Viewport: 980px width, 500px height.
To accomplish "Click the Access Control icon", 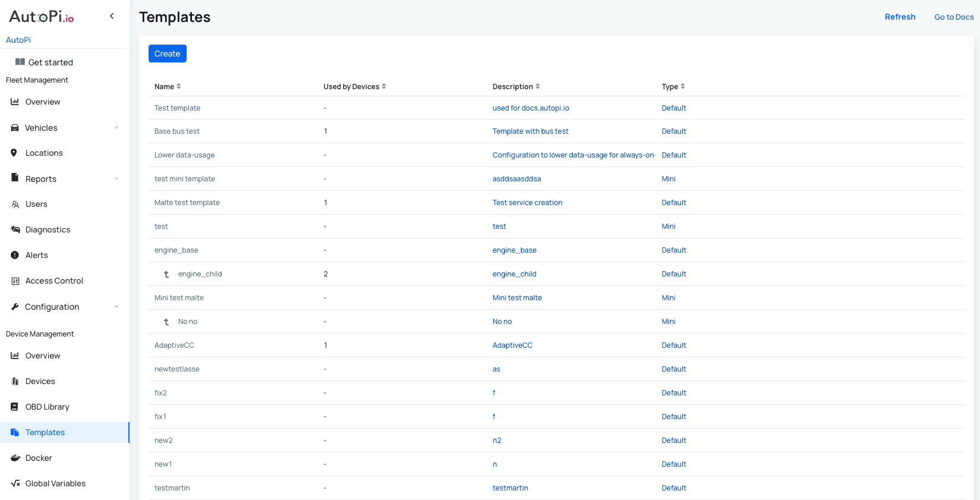I will tap(15, 281).
